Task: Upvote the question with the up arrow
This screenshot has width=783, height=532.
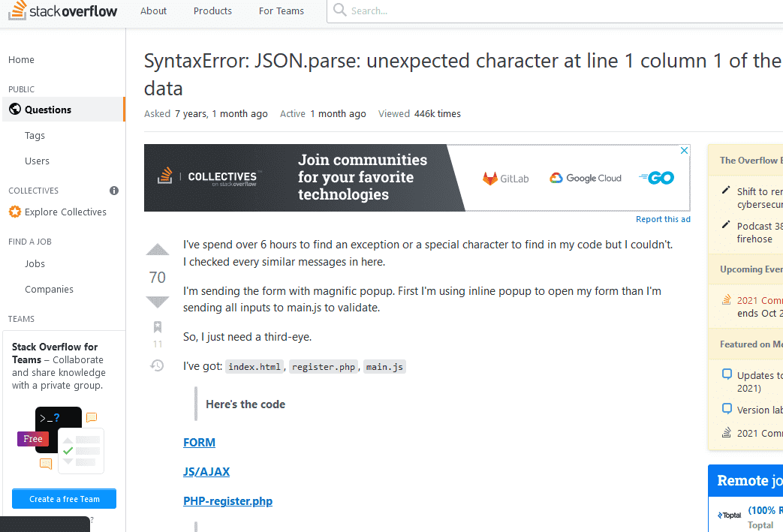Action: pos(157,251)
